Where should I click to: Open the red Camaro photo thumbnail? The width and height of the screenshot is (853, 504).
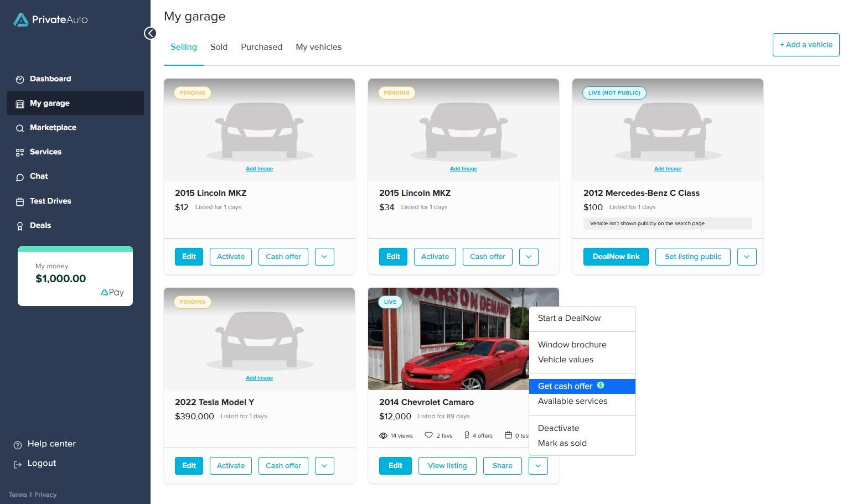pyautogui.click(x=448, y=339)
